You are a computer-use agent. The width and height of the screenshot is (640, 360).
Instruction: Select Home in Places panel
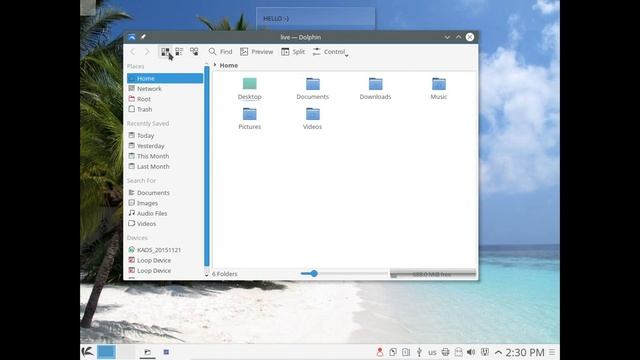pyautogui.click(x=165, y=78)
